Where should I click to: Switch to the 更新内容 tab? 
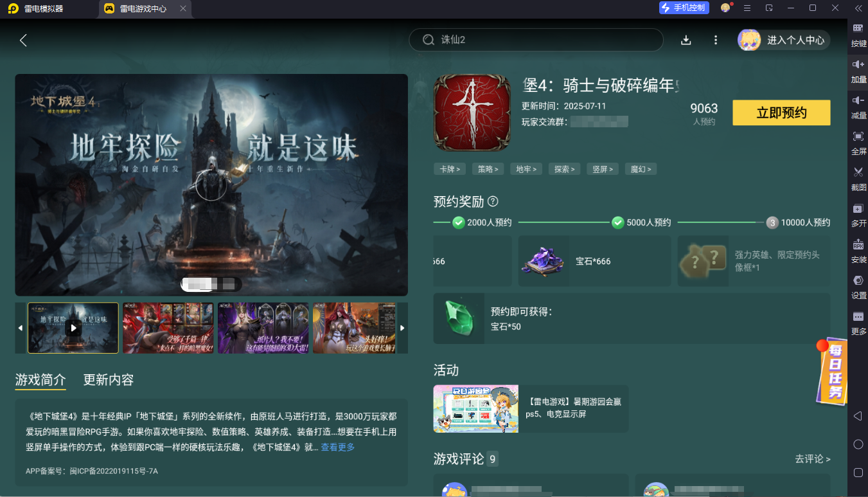(x=109, y=380)
